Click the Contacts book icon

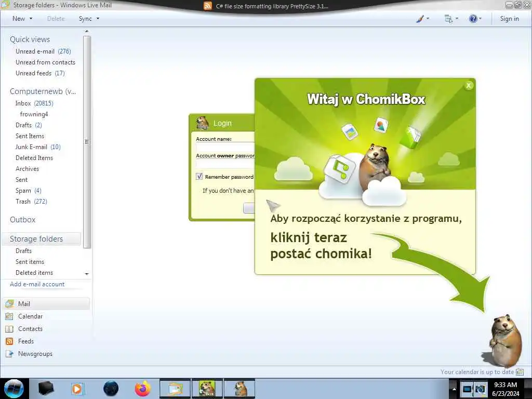point(9,329)
